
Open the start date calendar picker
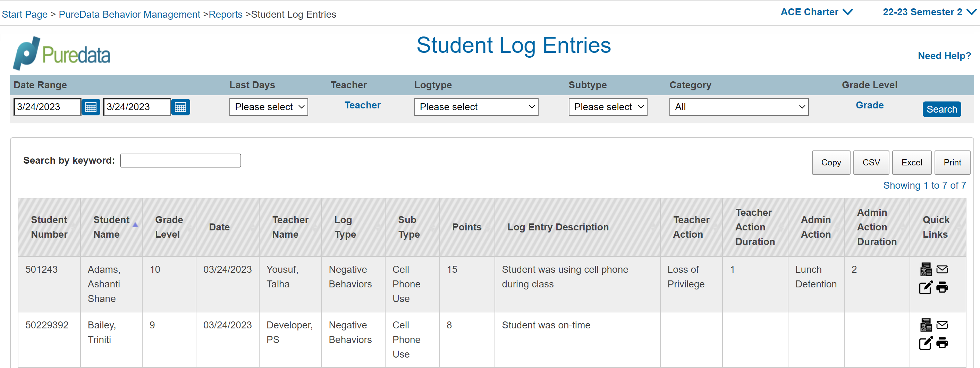(91, 107)
